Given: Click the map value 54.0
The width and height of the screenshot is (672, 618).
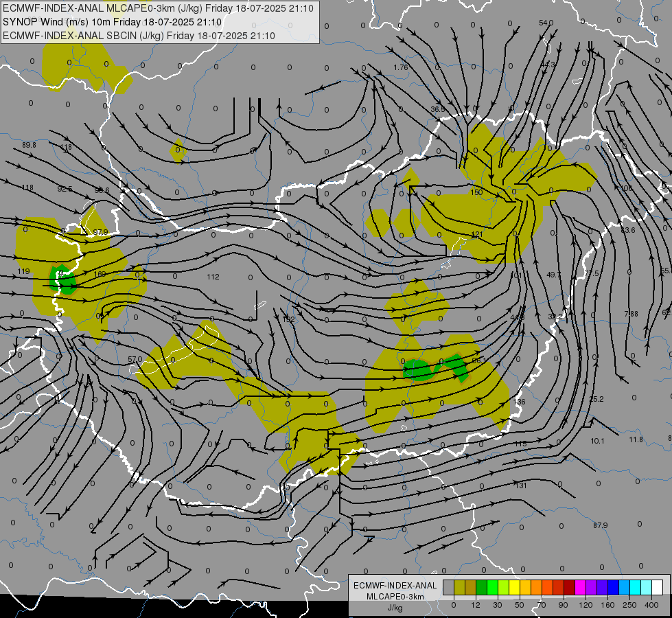Looking at the screenshot, I should tap(546, 23).
